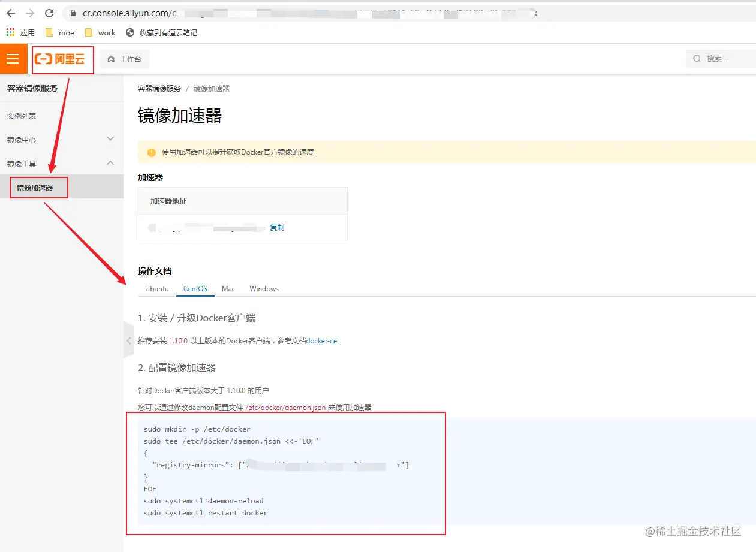Switch to the Windows tab
756x552 pixels.
tap(264, 288)
